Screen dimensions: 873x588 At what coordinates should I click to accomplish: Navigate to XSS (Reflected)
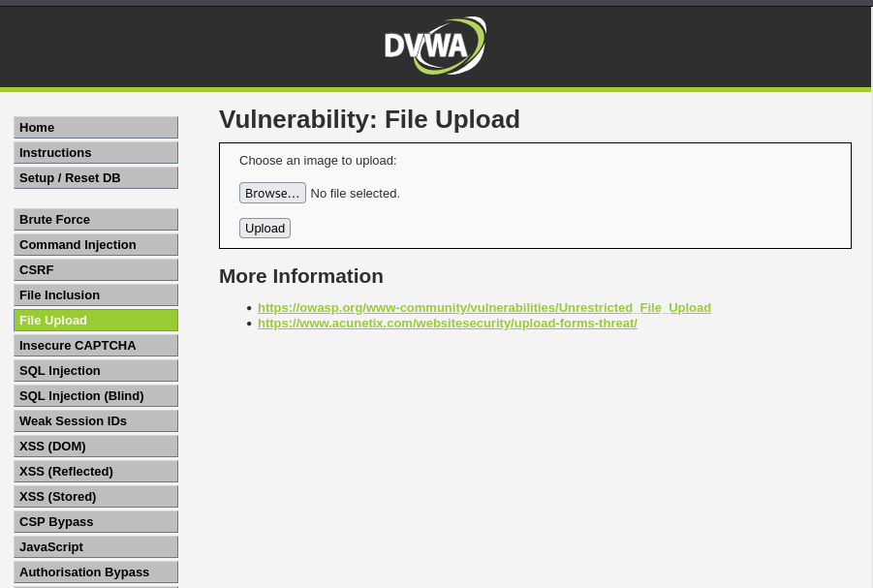(x=95, y=472)
